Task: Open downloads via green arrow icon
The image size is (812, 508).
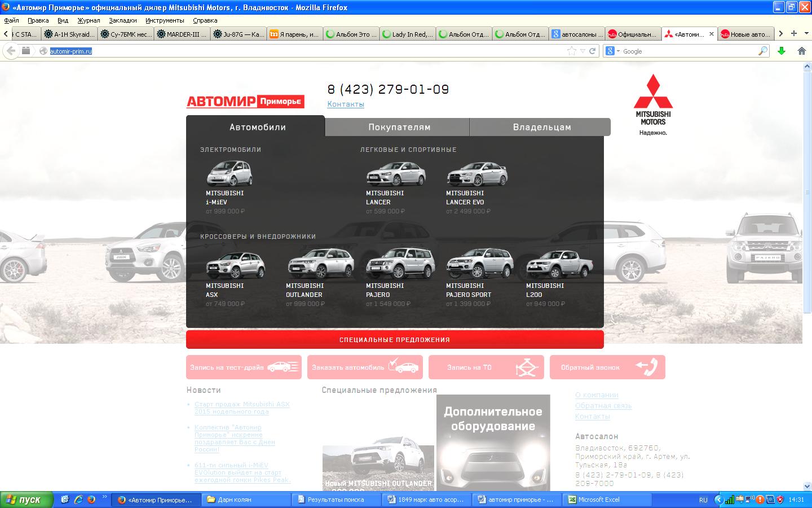Action: (782, 51)
